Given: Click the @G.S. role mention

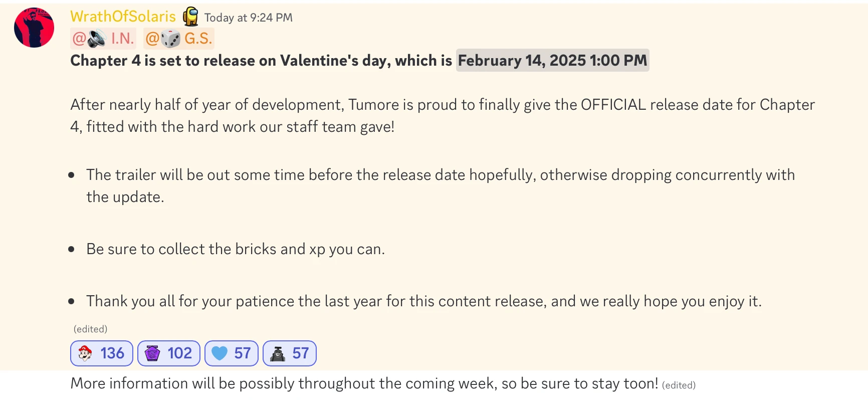Looking at the screenshot, I should [178, 37].
